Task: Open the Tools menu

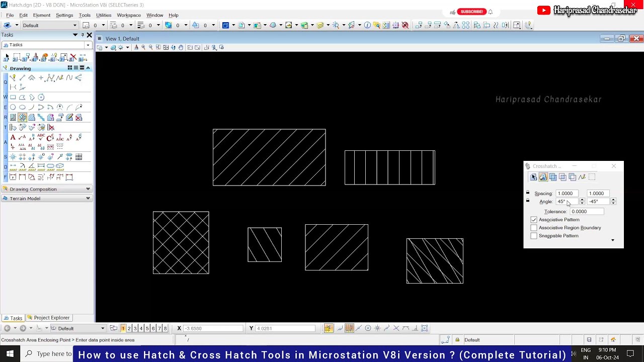Action: [85, 15]
